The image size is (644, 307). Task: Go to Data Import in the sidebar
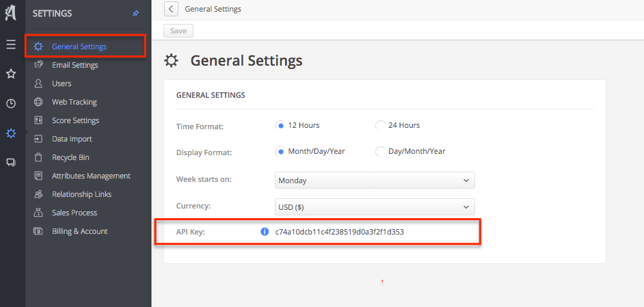pos(72,139)
